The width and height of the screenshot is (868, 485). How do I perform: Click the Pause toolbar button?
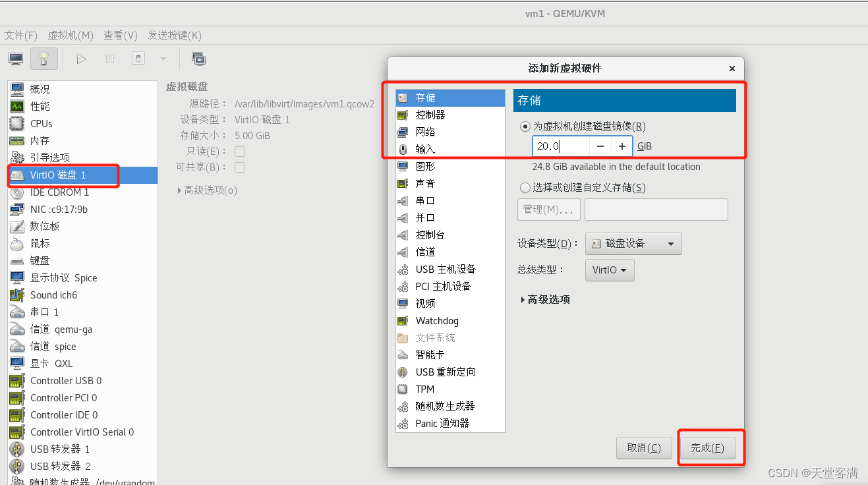(110, 59)
